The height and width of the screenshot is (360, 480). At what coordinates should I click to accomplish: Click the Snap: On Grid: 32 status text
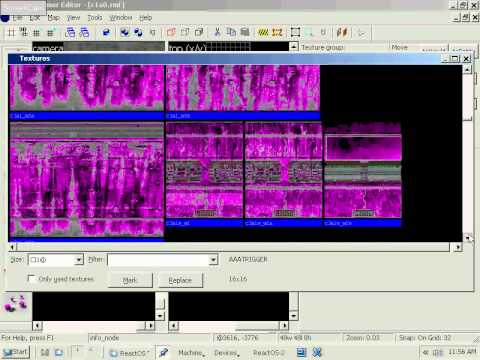pos(425,338)
